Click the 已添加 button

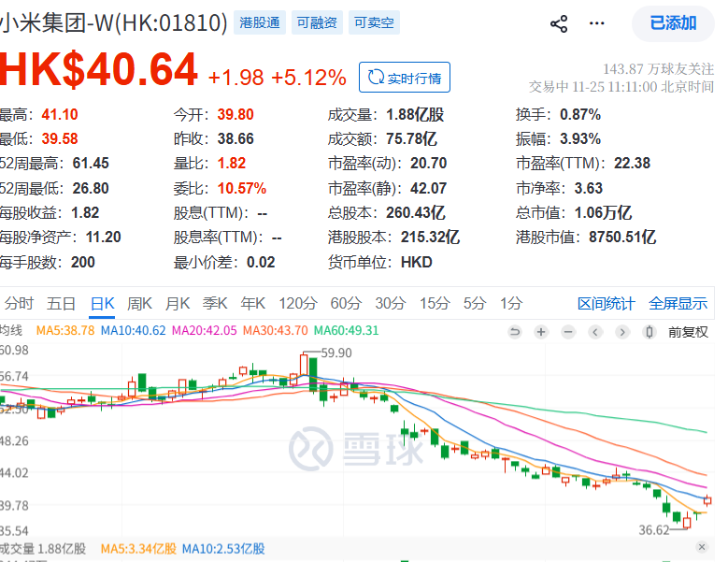[x=673, y=23]
